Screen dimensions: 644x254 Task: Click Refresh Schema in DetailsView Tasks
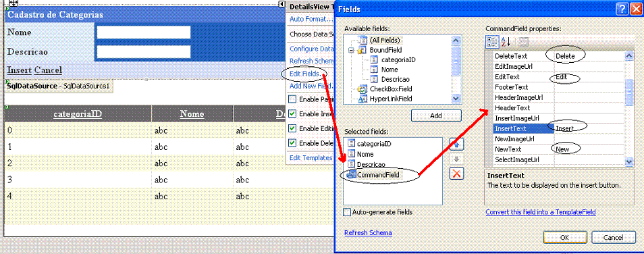click(311, 61)
